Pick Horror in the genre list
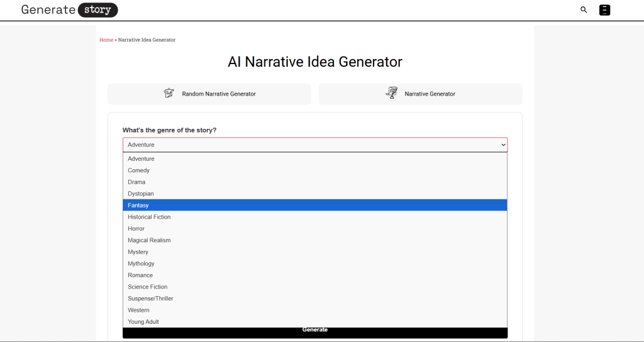This screenshot has width=644, height=342. [136, 229]
